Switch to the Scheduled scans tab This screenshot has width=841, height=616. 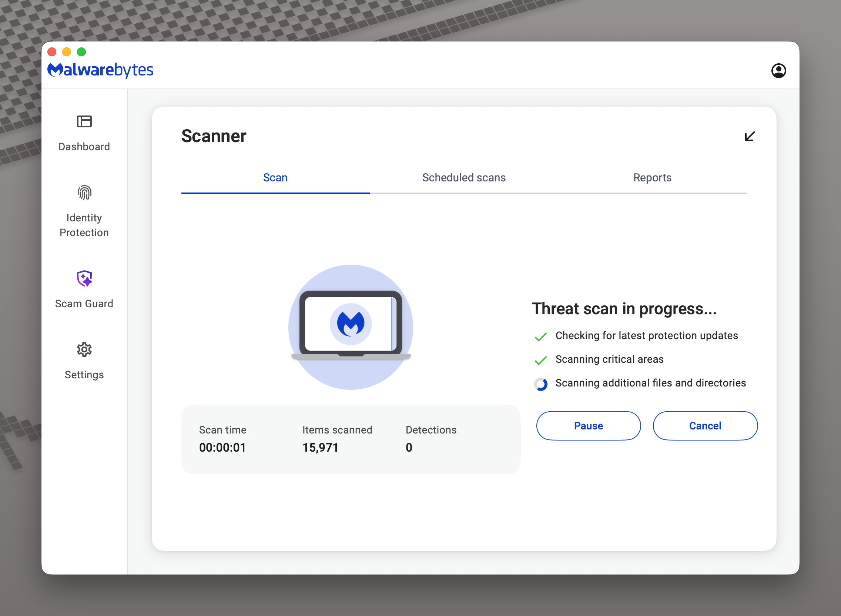click(464, 178)
